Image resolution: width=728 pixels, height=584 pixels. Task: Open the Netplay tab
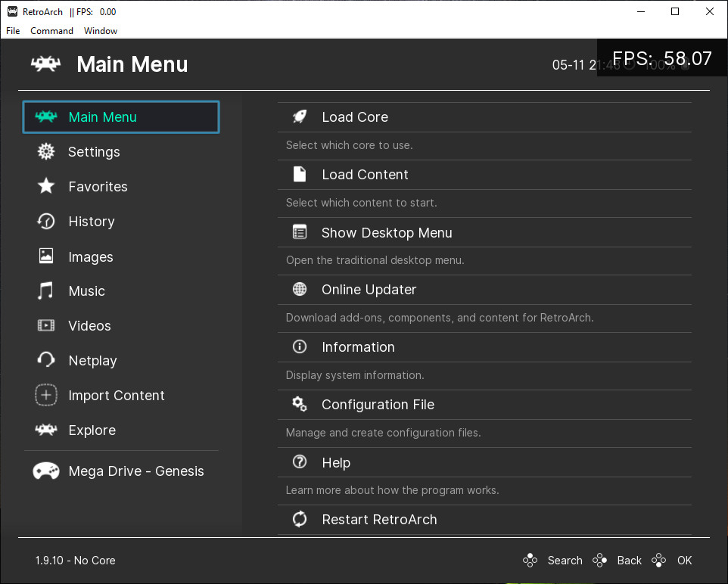(121, 361)
